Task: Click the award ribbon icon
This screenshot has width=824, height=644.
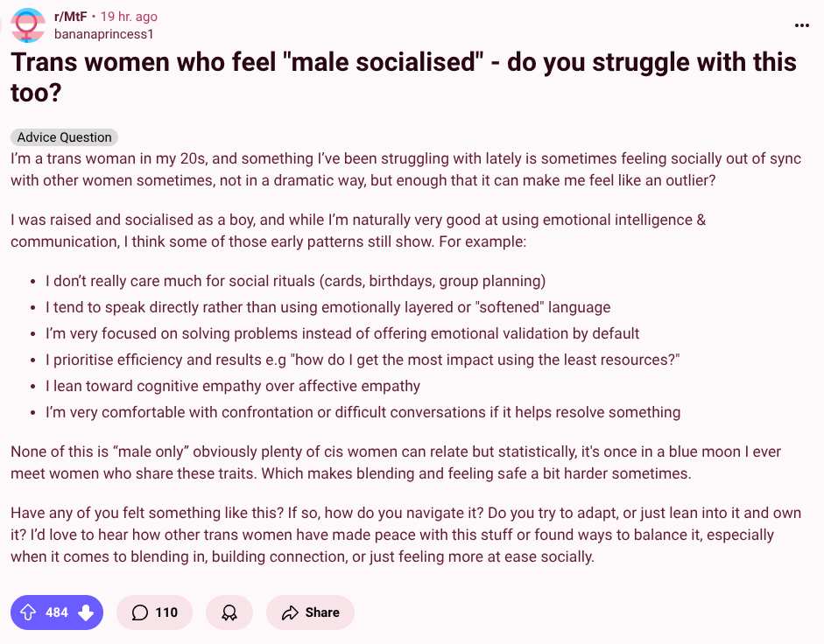Action: click(x=229, y=612)
